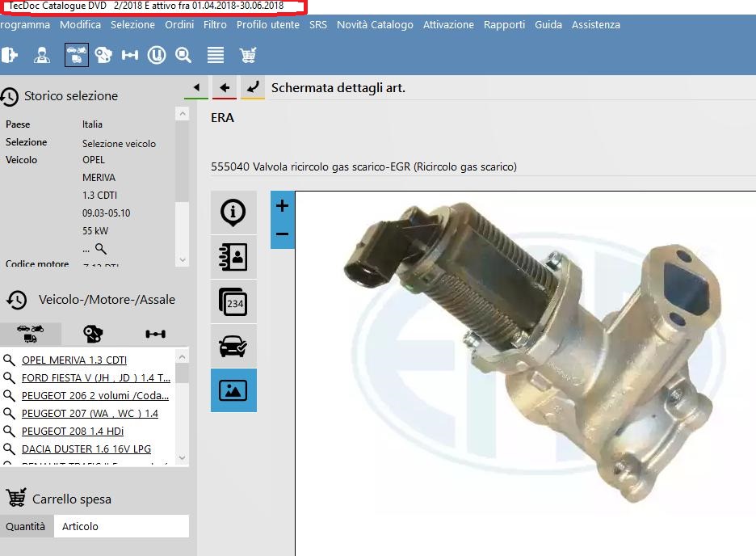Screen dimensions: 756x556
Task: Select the vehicle selection toolbar icon
Action: click(77, 54)
